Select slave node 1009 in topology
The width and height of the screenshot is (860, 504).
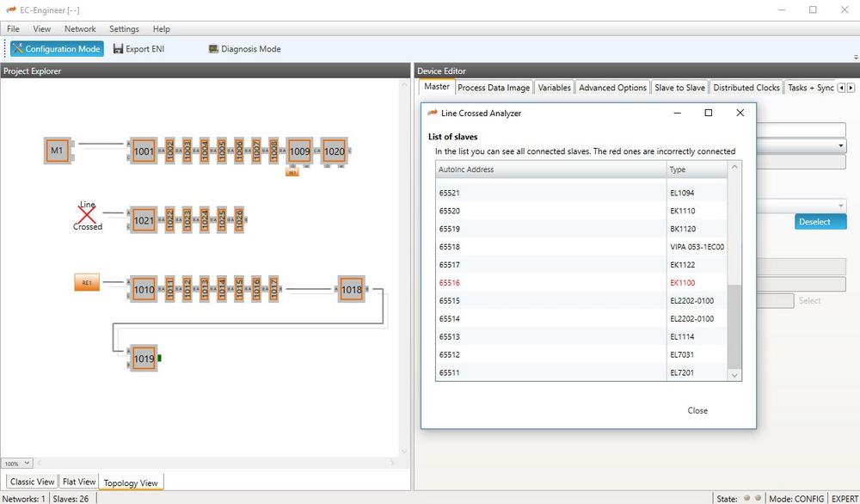click(299, 151)
